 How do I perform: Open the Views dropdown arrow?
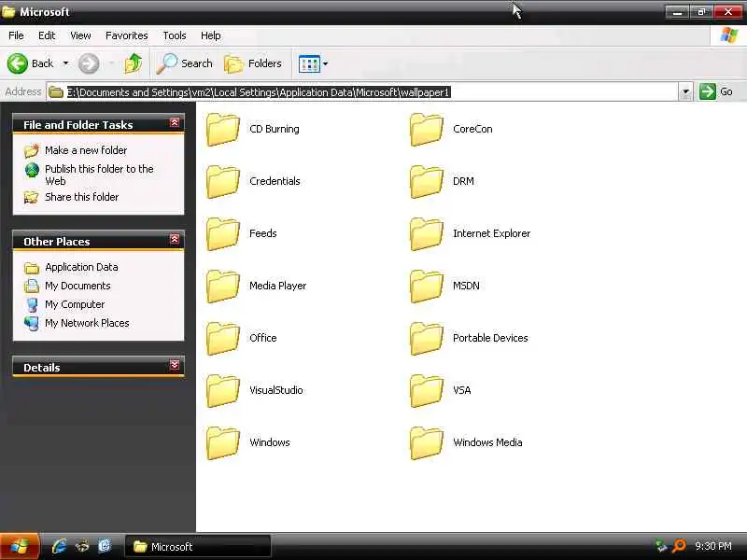325,63
